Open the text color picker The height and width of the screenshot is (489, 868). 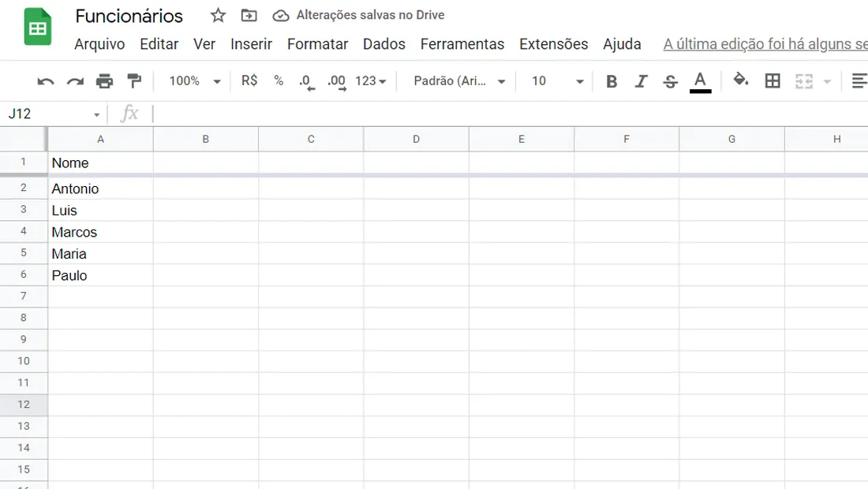pos(700,82)
